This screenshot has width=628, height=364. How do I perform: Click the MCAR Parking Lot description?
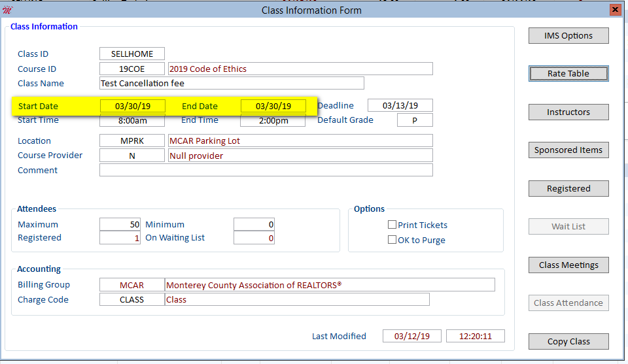(300, 141)
